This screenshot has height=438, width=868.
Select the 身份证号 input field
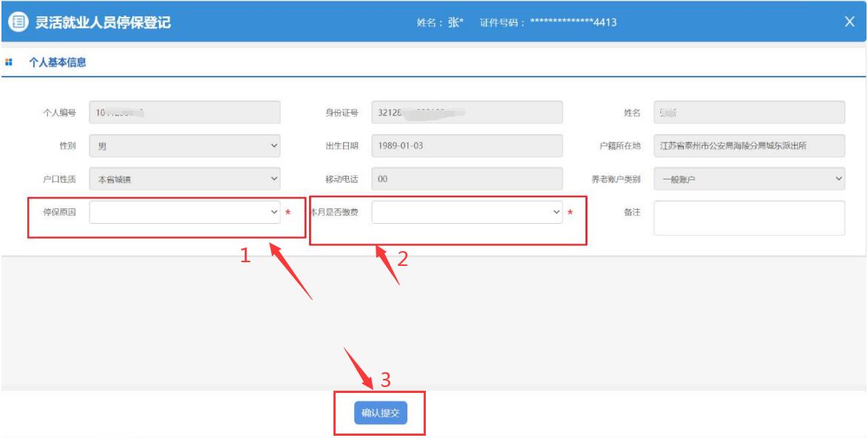[467, 112]
